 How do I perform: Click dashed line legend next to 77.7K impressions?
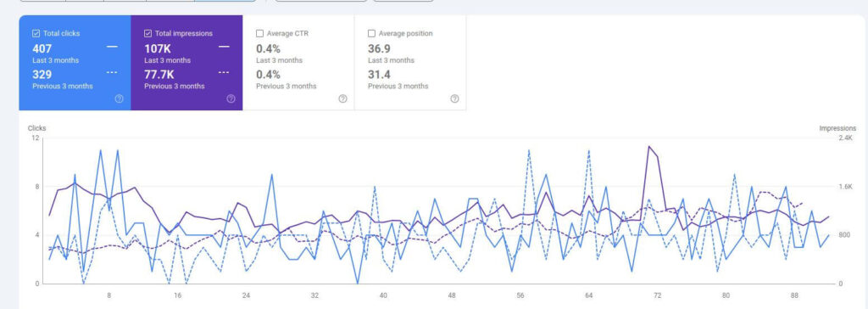click(x=224, y=73)
